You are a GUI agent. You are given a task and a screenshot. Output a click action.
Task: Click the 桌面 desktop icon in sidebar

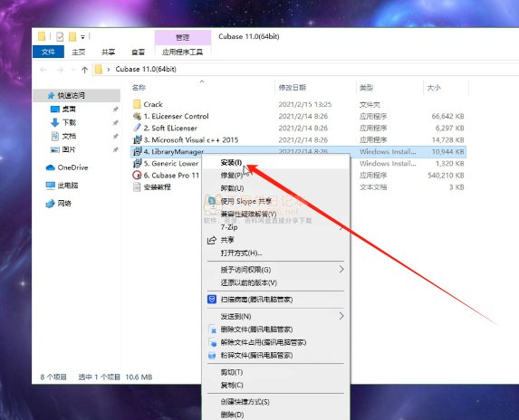pyautogui.click(x=55, y=110)
